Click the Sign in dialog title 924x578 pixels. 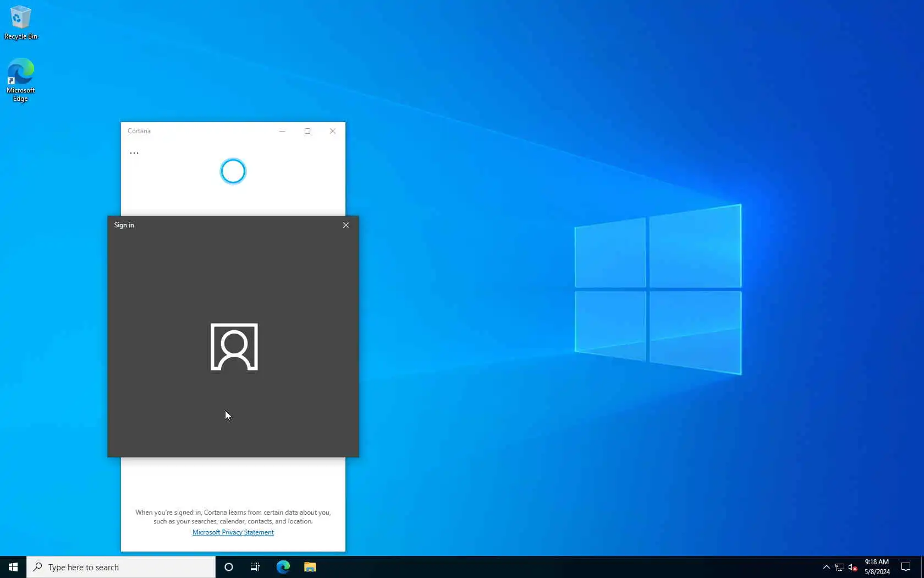click(x=124, y=225)
